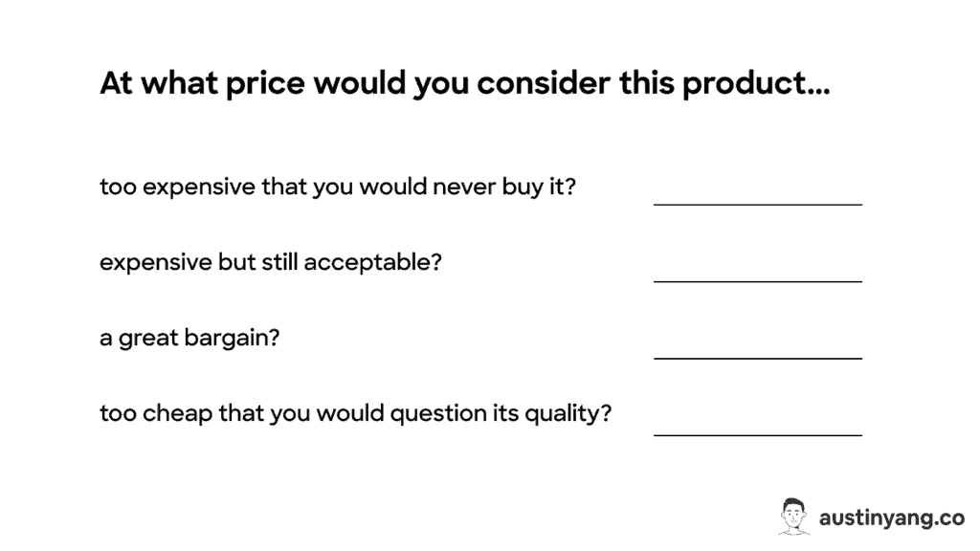Open the austinyang.co link

[x=891, y=518]
